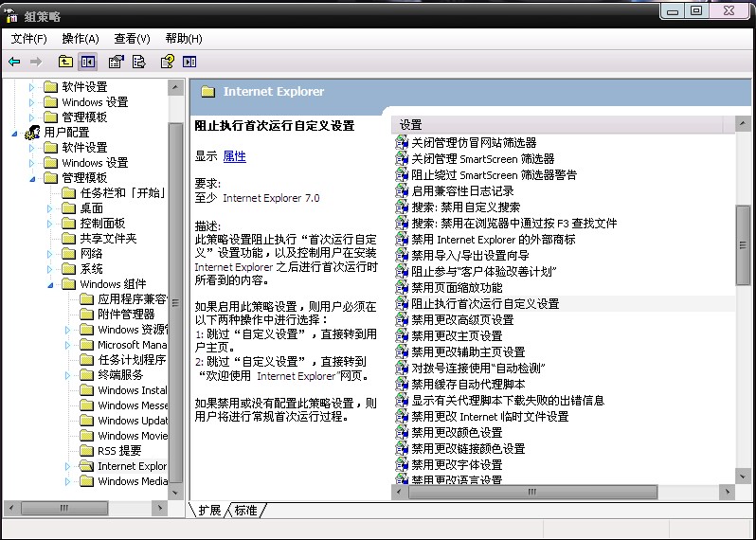Screen dimensions: 756x540
Task: Expand the 桌面 tree node
Action: click(x=49, y=208)
